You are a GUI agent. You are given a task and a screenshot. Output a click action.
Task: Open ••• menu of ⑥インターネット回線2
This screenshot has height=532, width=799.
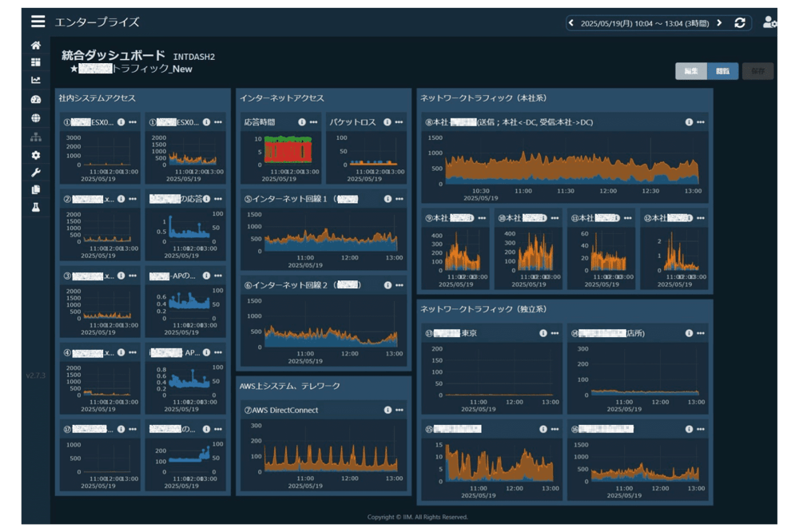pyautogui.click(x=399, y=285)
